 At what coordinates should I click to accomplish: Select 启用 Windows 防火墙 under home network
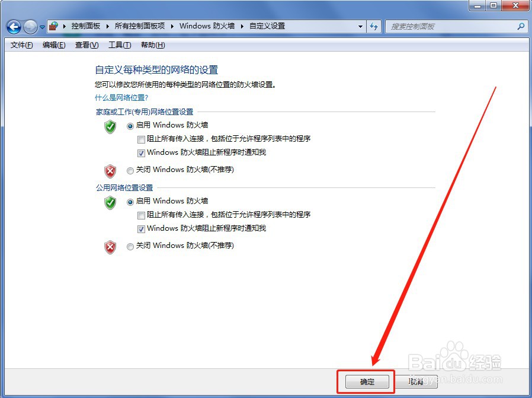(x=130, y=126)
